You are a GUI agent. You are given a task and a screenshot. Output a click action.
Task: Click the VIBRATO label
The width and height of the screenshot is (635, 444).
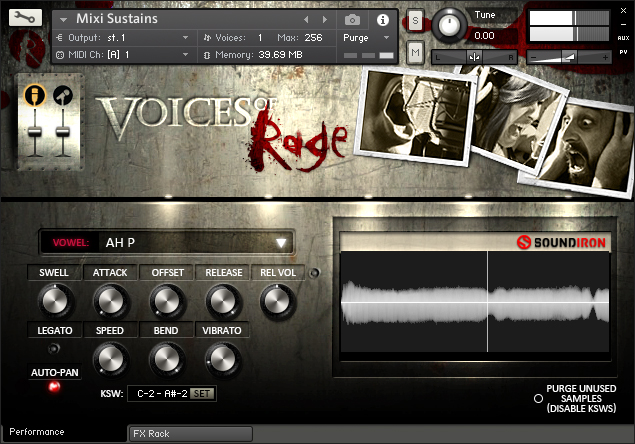(x=222, y=331)
